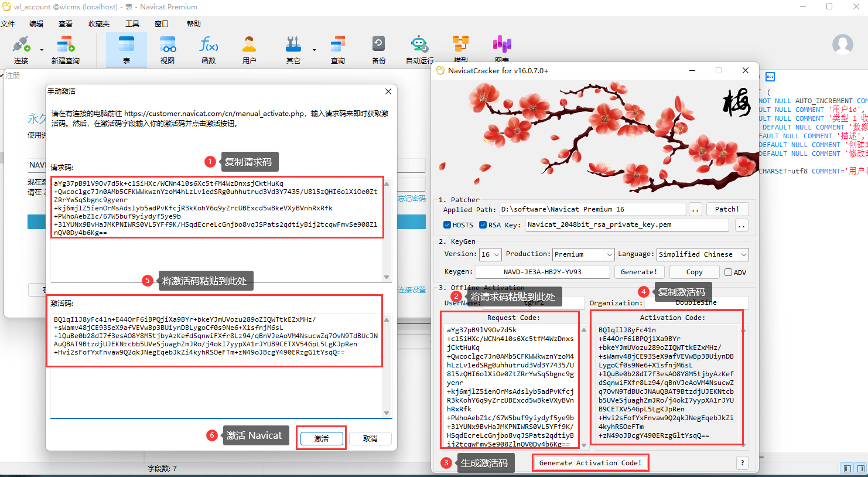This screenshot has width=868, height=477.
Task: Open the 工具 (Tools) menu
Action: tap(132, 24)
